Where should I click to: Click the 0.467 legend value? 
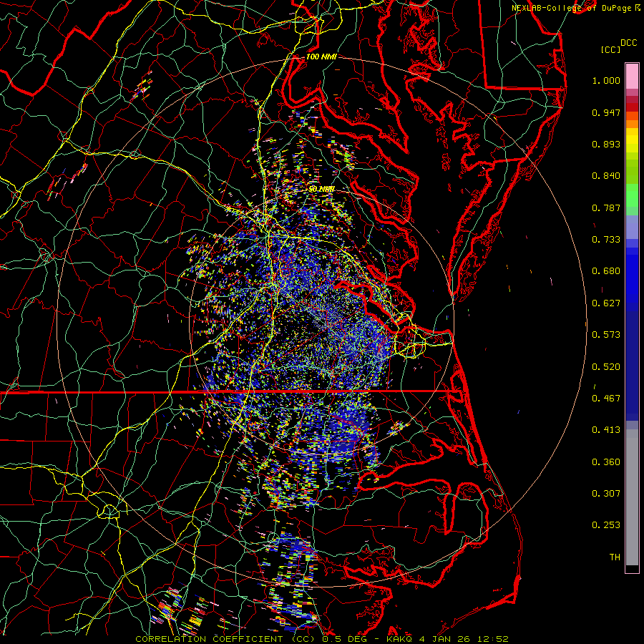click(x=606, y=399)
